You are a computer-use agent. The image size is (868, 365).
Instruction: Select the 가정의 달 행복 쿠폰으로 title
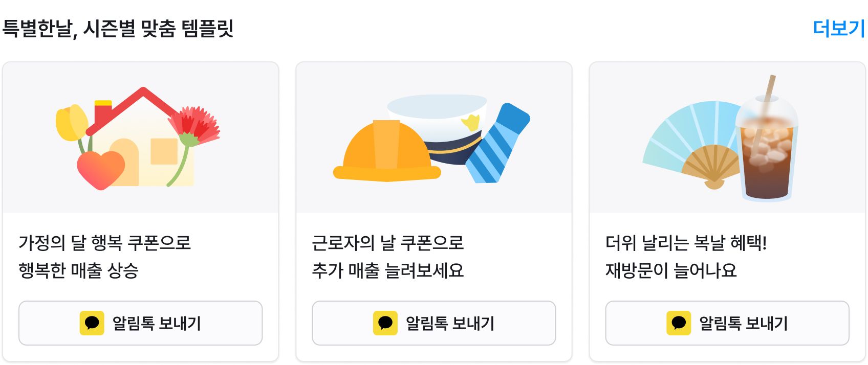[104, 243]
